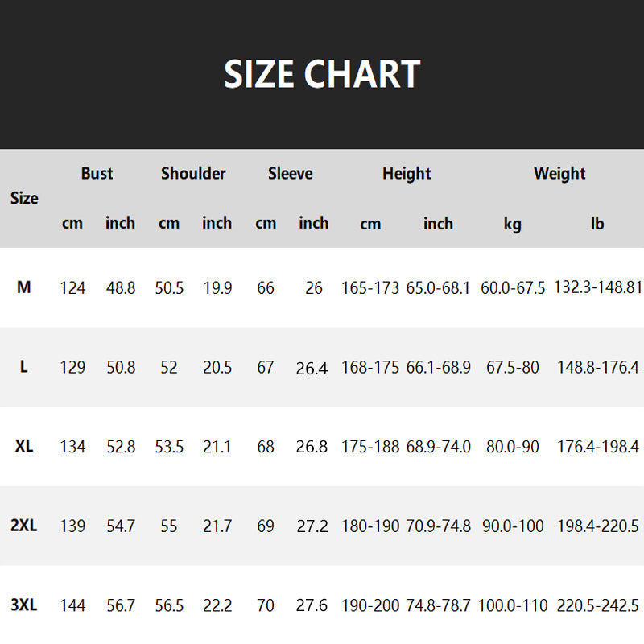Click the Shoulder column header
Screen dimensions: 644x644
click(x=193, y=173)
